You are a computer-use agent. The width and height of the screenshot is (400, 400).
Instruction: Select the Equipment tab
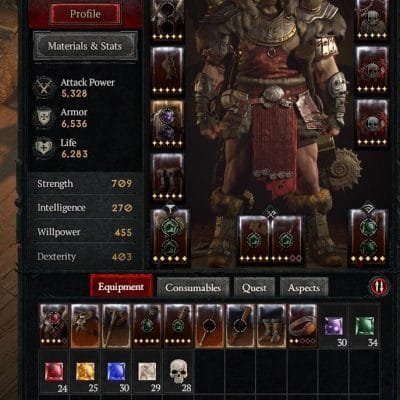(x=121, y=286)
